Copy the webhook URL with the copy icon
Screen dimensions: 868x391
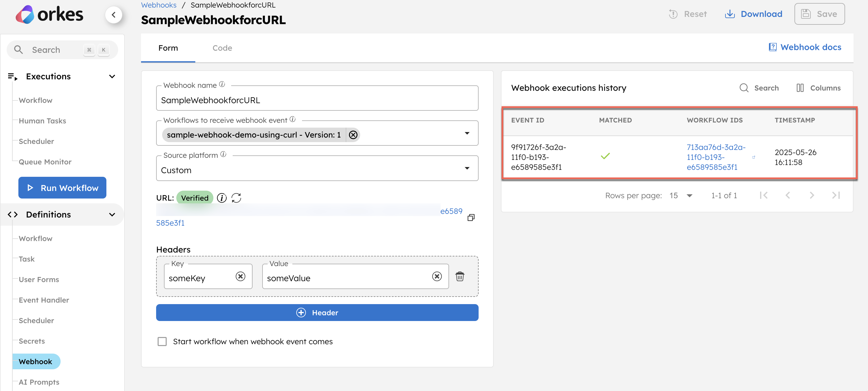pyautogui.click(x=471, y=218)
